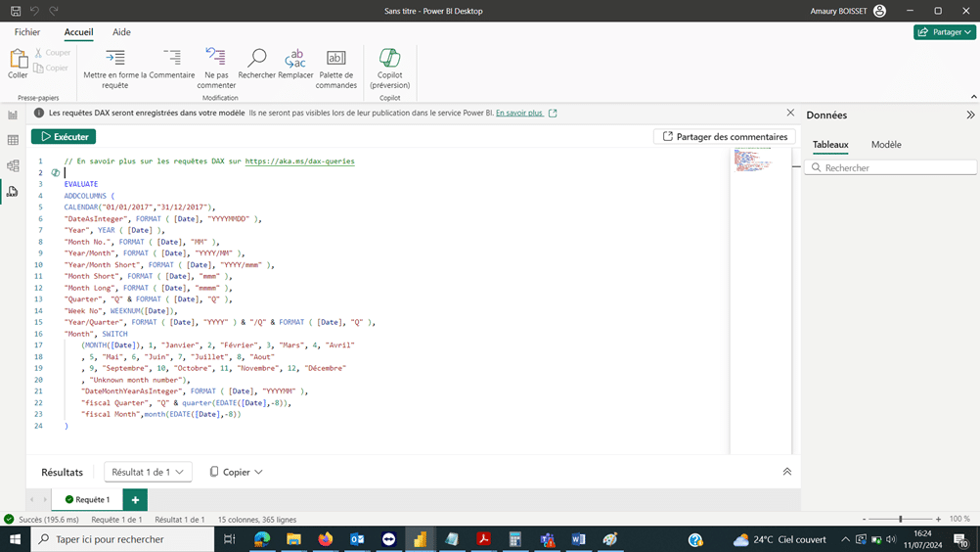Collapse the ribbon with caret arrow
This screenshot has height=552, width=980.
(x=973, y=97)
